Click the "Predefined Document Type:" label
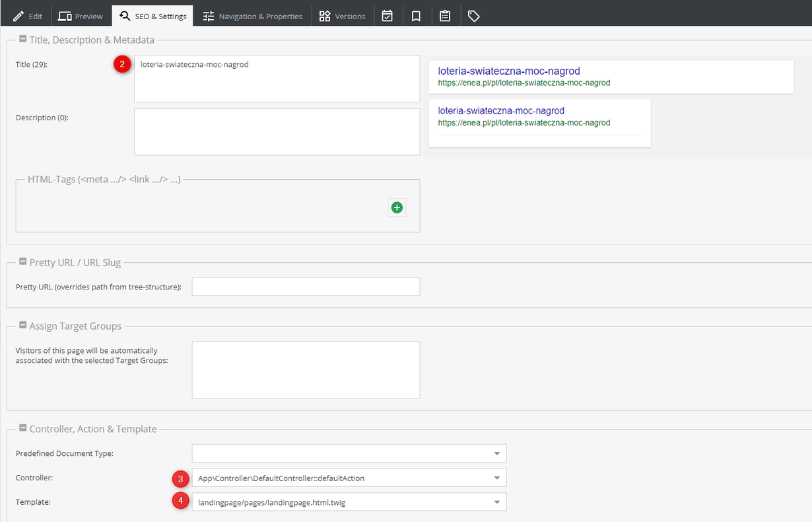Viewport: 812px width, 522px height. coord(63,453)
